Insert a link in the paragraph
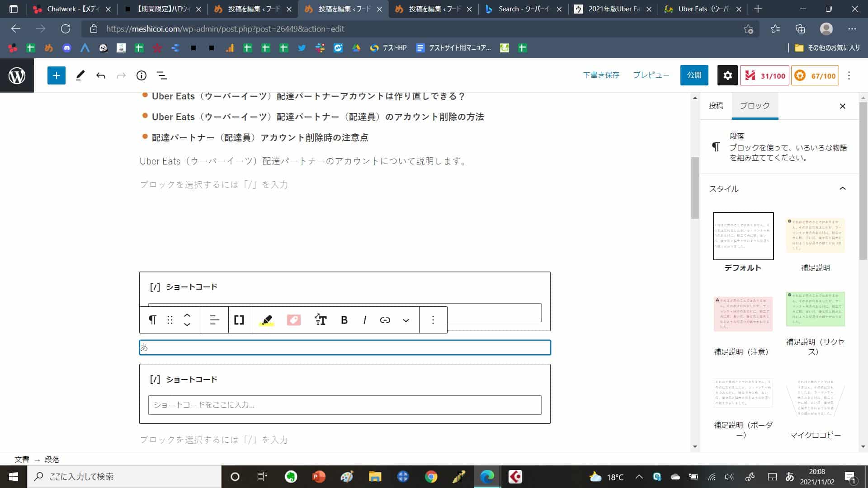868x488 pixels. (385, 320)
